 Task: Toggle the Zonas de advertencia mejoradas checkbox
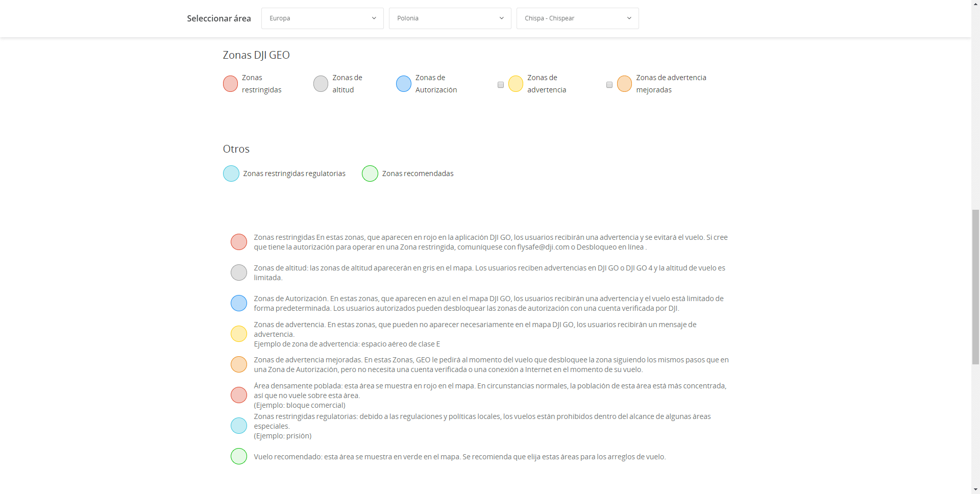click(609, 85)
